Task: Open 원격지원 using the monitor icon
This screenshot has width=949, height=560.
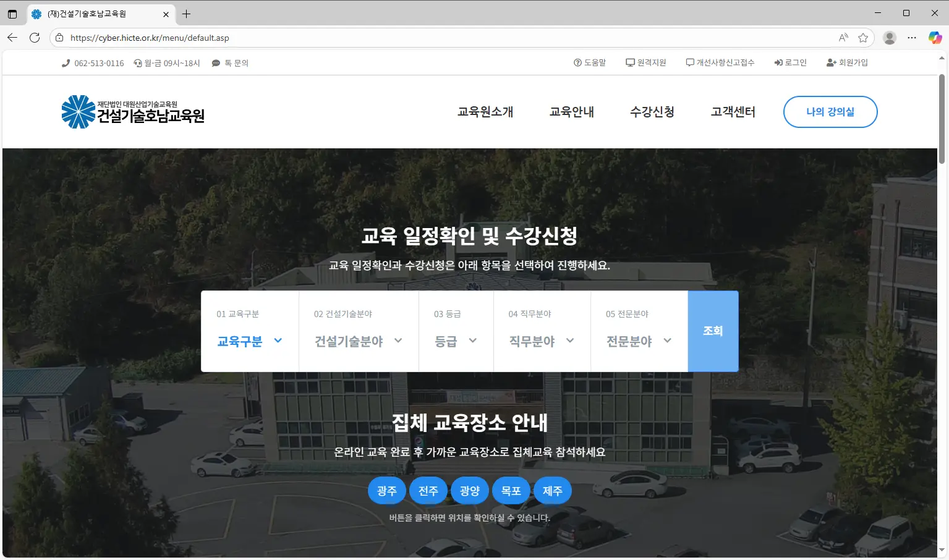Action: tap(629, 62)
